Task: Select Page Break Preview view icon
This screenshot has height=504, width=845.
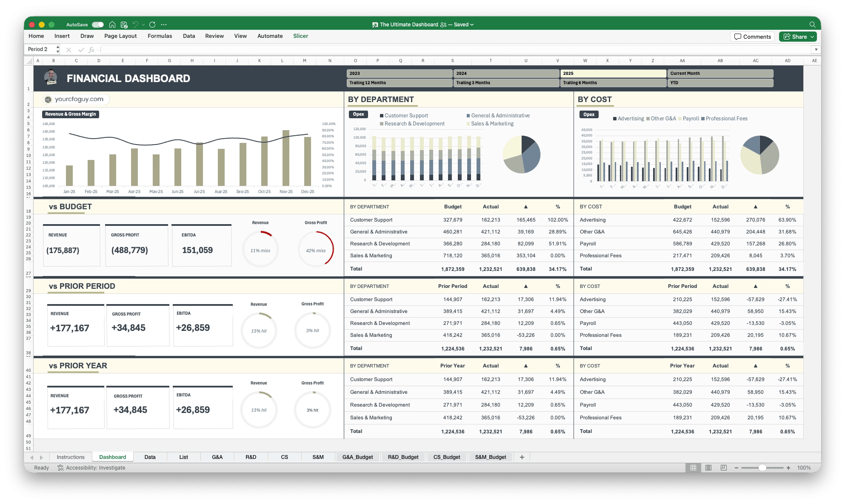Action: click(x=724, y=468)
